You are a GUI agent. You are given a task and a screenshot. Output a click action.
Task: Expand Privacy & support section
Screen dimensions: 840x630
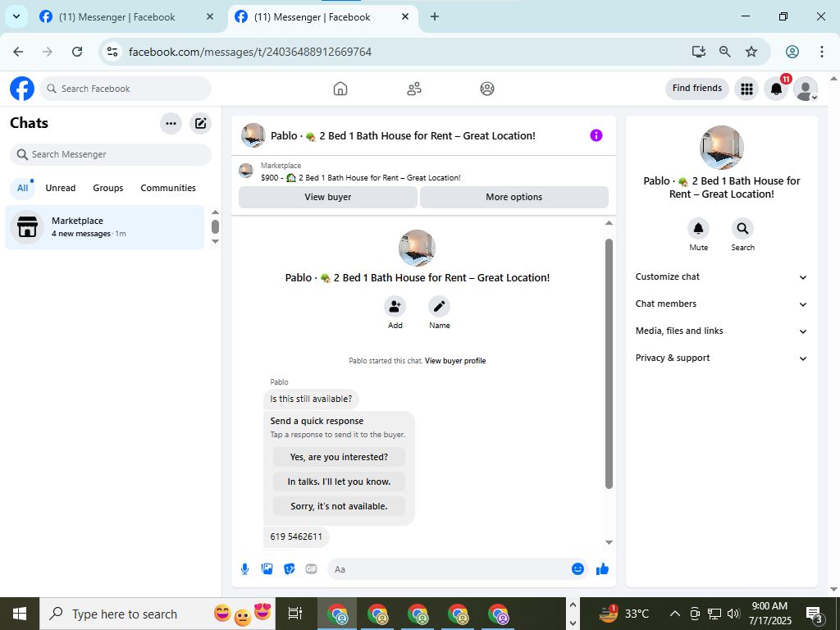(x=721, y=358)
